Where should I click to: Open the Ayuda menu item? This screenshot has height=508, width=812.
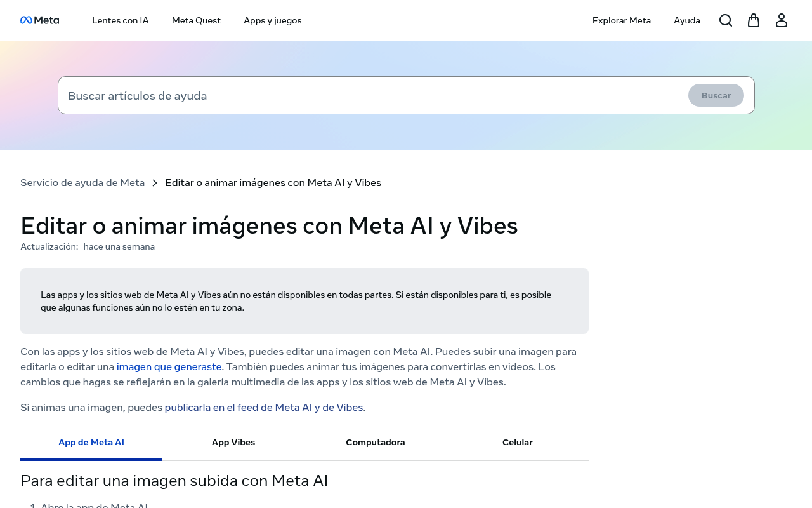(687, 20)
